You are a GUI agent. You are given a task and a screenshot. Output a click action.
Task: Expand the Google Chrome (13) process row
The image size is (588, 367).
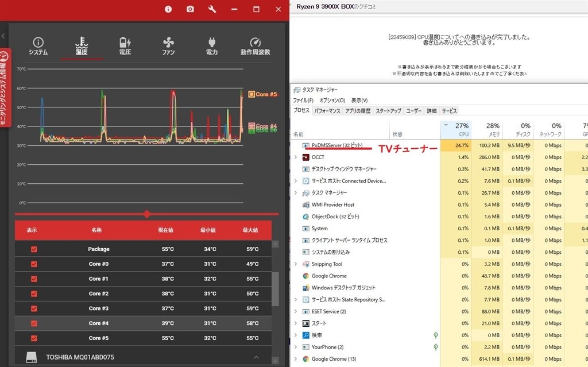[x=296, y=359]
